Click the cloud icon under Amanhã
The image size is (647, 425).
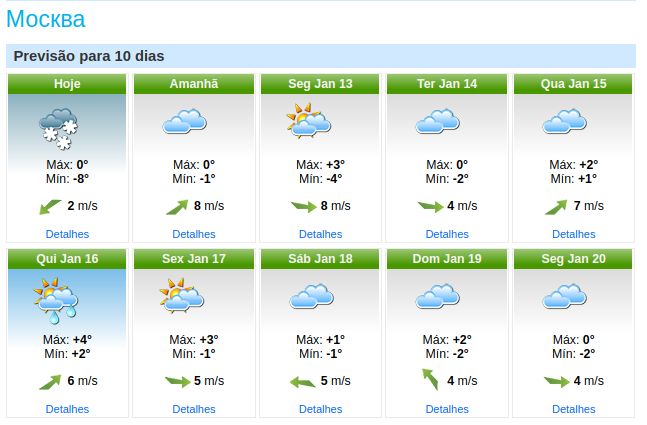point(184,121)
